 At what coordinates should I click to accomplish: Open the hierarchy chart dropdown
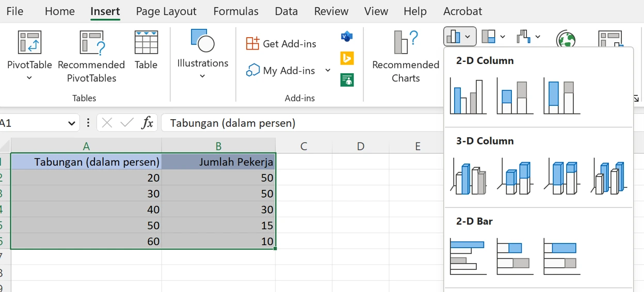pyautogui.click(x=493, y=37)
